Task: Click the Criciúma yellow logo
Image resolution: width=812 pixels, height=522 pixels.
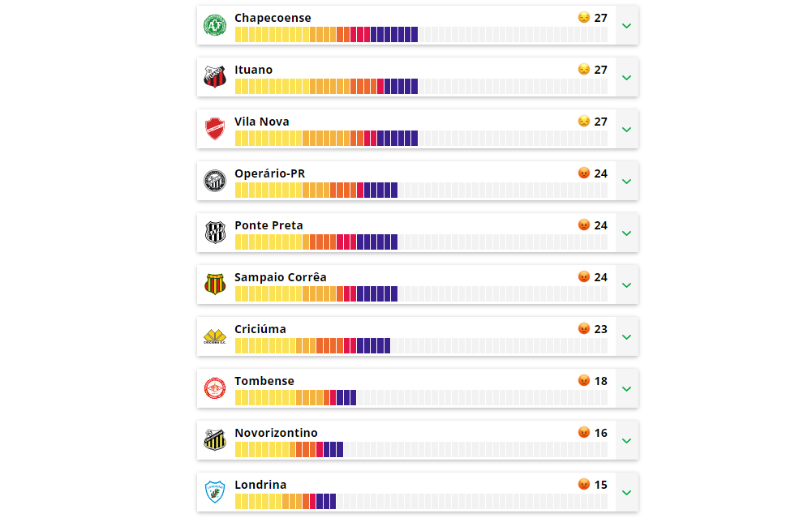Action: click(x=215, y=336)
